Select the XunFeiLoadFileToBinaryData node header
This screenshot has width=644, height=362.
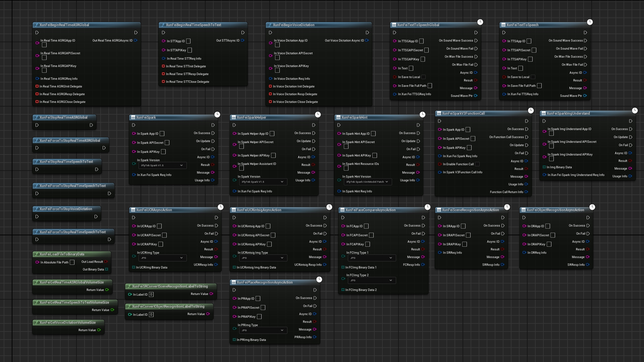tap(62, 254)
